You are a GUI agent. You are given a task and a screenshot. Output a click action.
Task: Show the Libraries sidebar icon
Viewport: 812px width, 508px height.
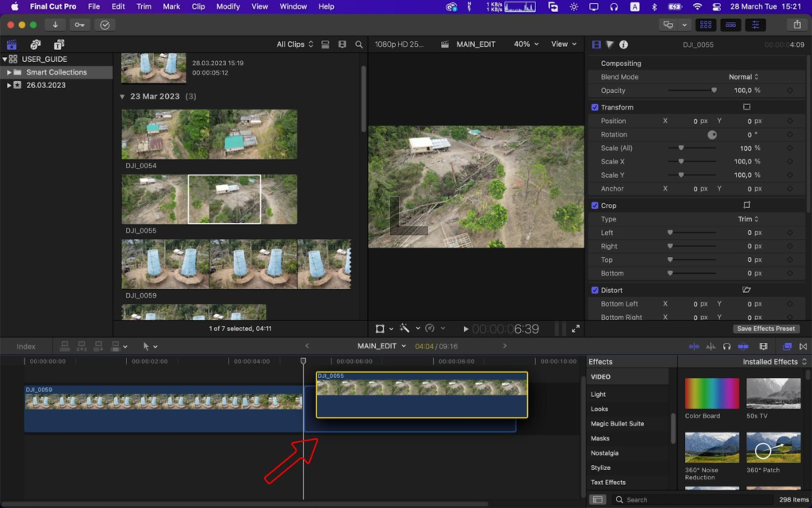point(12,44)
